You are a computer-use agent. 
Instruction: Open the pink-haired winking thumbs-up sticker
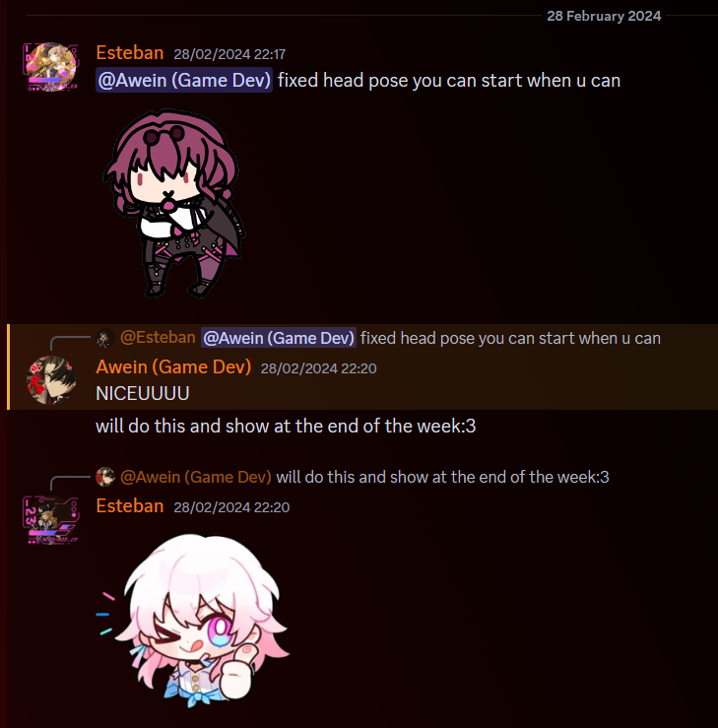tap(195, 621)
